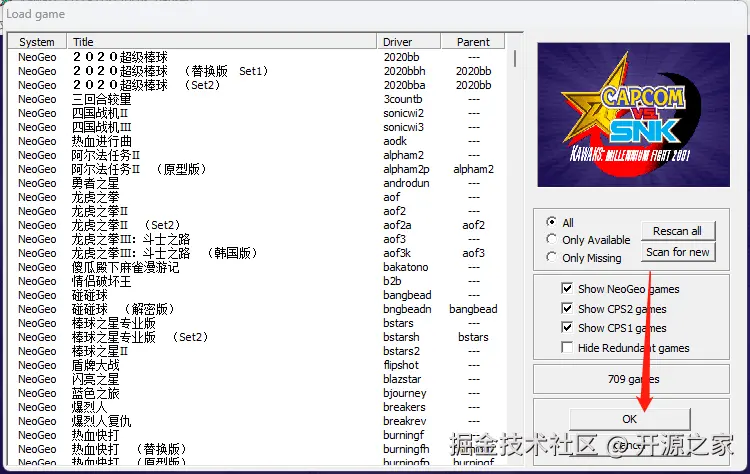Viewport: 750px width, 474px height.
Task: Select the game row with driver 2020bbh
Action: (x=256, y=71)
